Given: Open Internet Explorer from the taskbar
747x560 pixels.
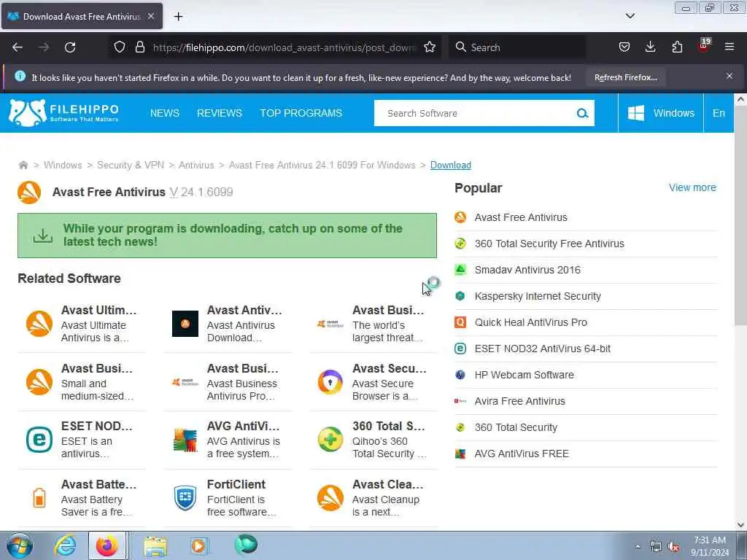Looking at the screenshot, I should [x=65, y=545].
